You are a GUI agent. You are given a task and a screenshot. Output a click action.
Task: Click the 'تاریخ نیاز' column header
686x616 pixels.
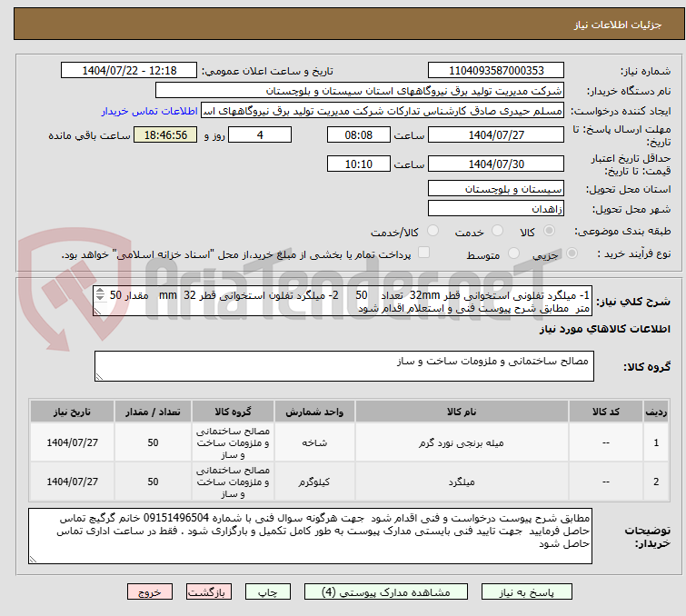point(72,412)
